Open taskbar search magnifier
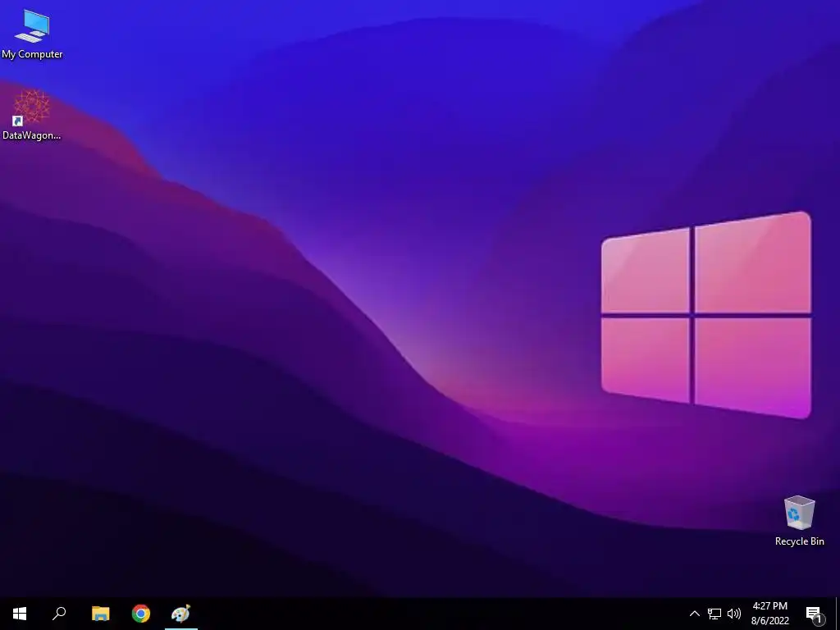The width and height of the screenshot is (840, 630). [x=59, y=614]
